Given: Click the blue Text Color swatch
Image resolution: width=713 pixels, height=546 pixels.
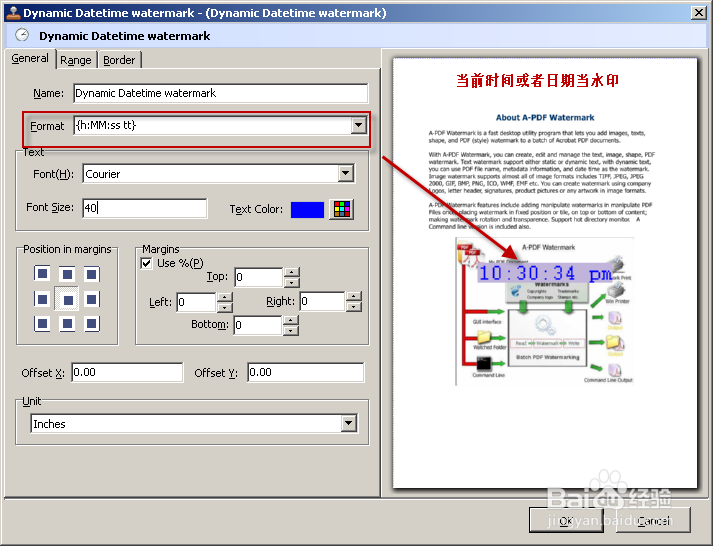Looking at the screenshot, I should tap(307, 210).
